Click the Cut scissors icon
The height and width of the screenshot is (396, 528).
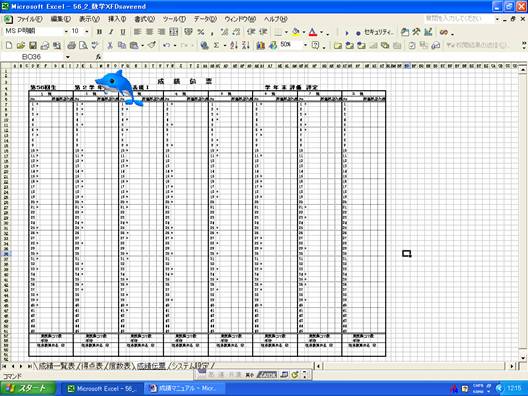tap(110, 45)
